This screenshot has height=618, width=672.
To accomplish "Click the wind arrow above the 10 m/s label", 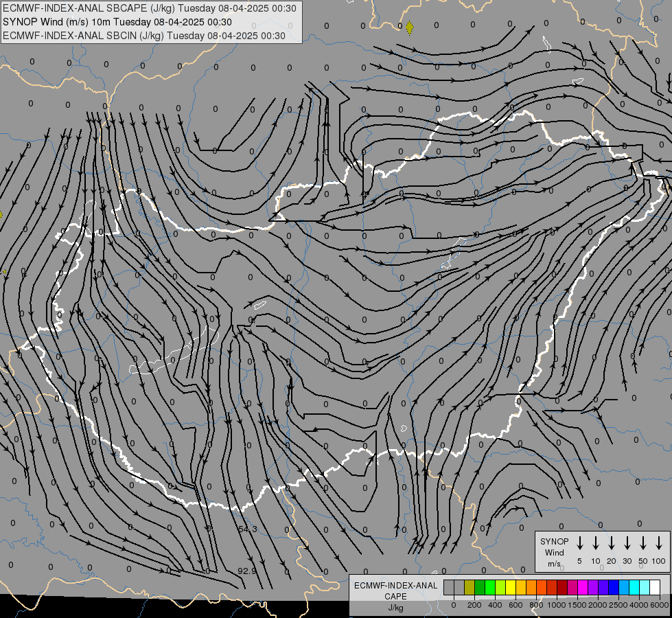I will pos(595,542).
